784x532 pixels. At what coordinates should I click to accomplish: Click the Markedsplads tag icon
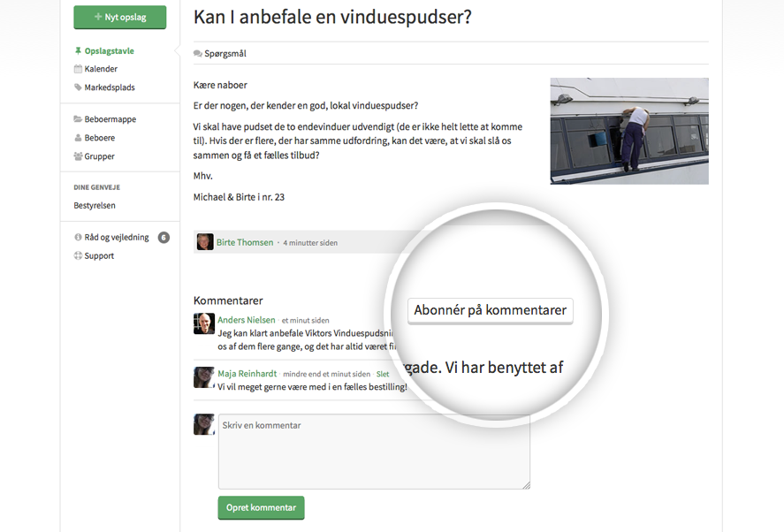point(78,87)
